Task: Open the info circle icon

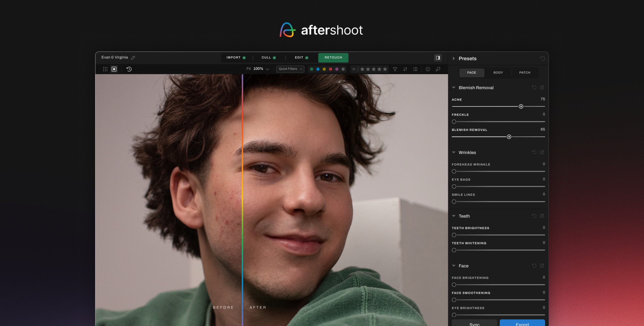Action: [x=428, y=69]
